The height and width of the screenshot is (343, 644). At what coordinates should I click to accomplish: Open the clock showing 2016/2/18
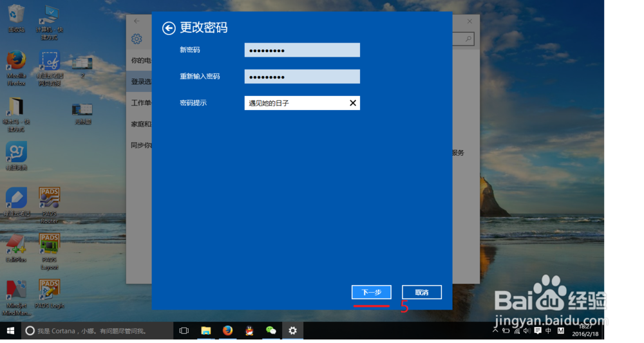tap(585, 330)
